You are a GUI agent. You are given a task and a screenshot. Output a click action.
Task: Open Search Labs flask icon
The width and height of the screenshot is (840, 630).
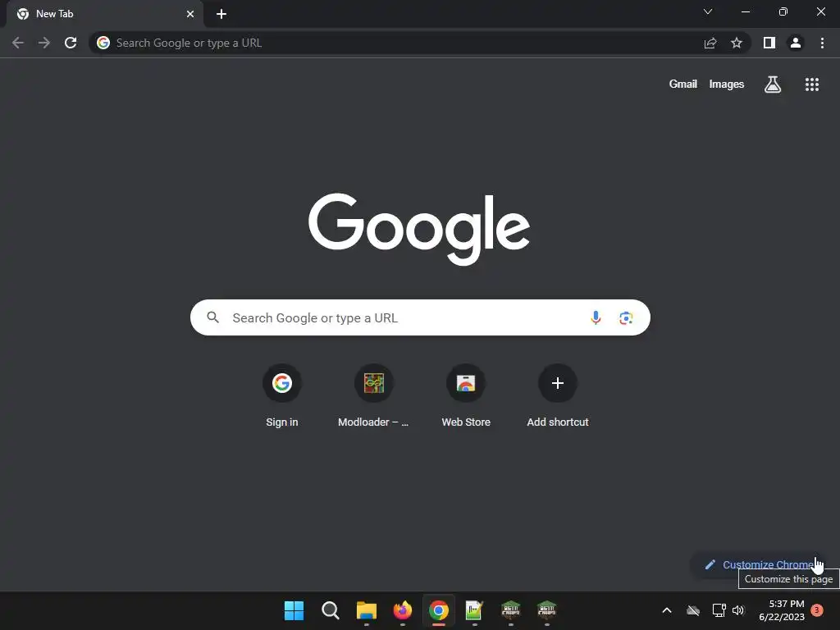click(773, 84)
